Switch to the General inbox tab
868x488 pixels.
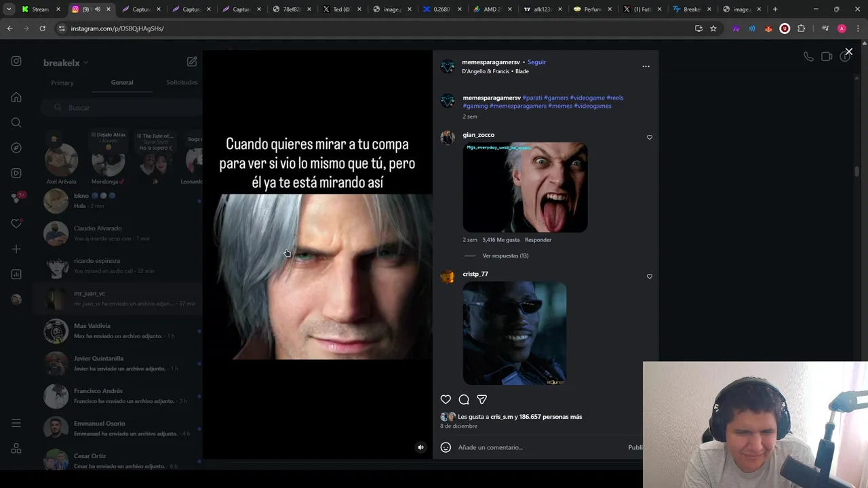[122, 83]
